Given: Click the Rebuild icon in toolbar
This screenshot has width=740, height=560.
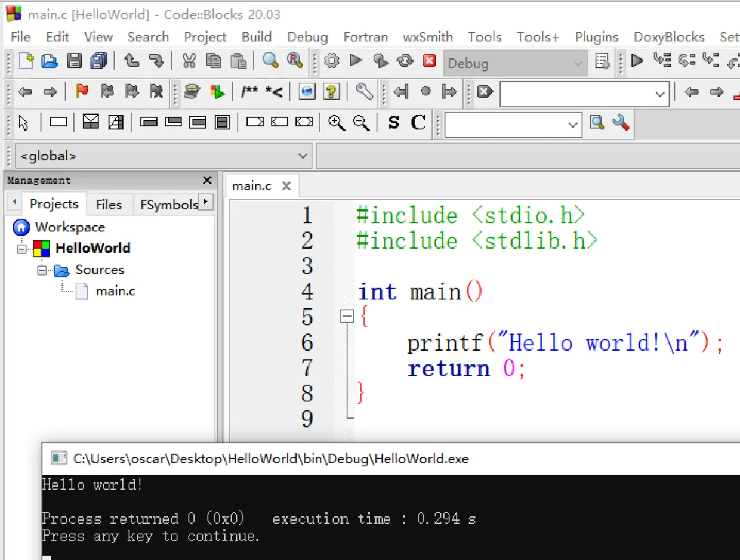Looking at the screenshot, I should (405, 61).
